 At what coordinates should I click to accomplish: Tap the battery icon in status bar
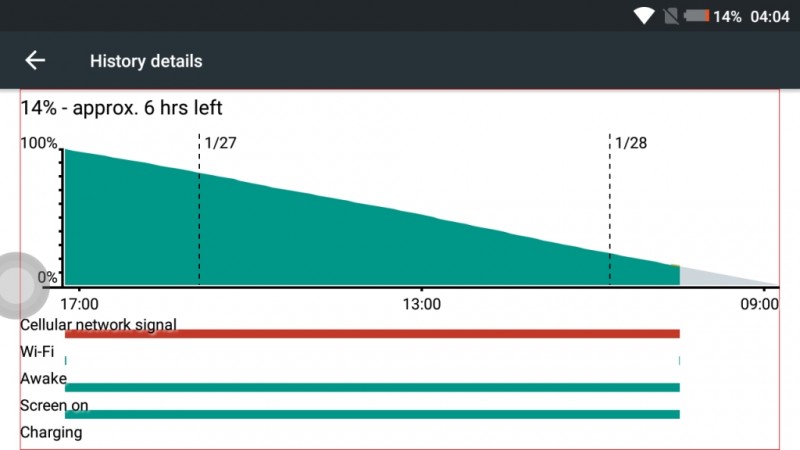point(696,16)
